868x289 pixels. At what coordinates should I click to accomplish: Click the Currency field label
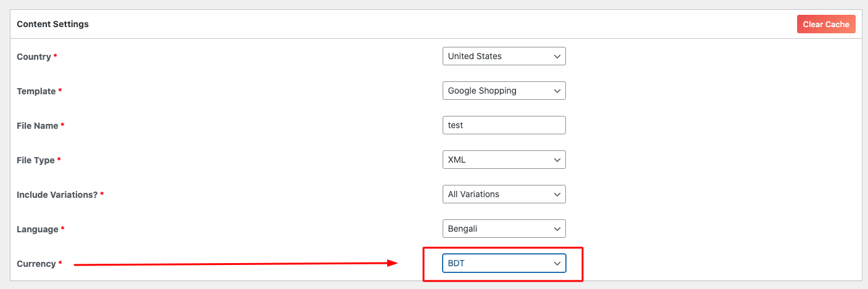click(36, 264)
